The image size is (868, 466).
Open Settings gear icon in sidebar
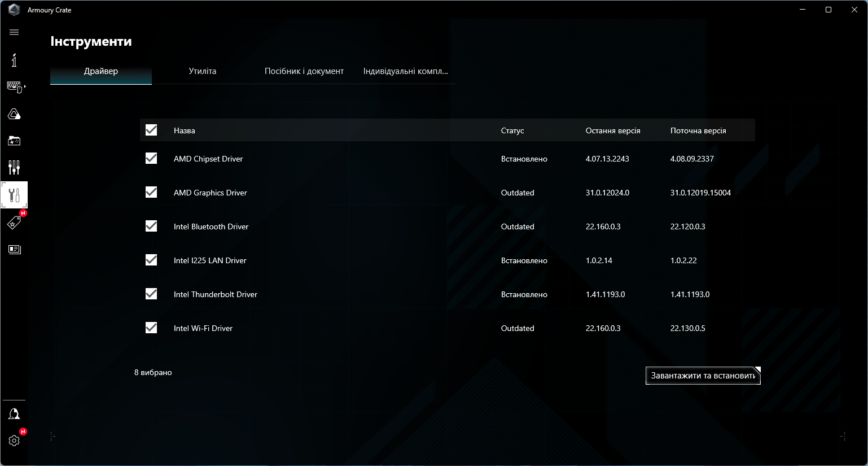coord(14,441)
